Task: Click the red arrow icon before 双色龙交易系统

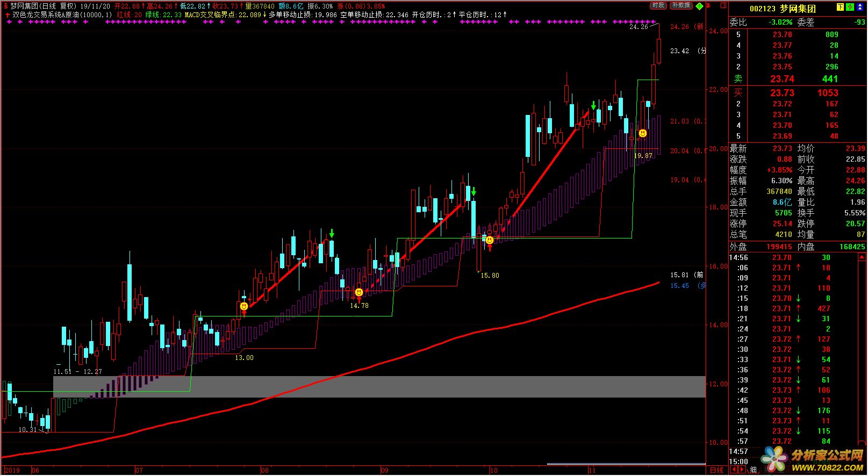Action: pyautogui.click(x=6, y=15)
